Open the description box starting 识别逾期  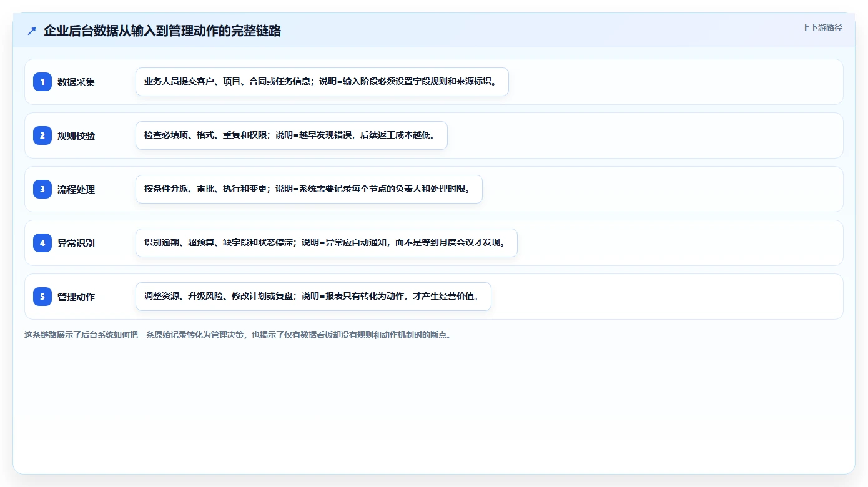point(327,243)
